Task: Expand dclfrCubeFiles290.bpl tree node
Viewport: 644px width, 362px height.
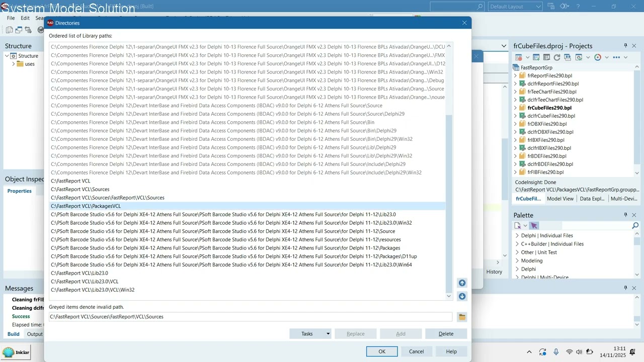Action: coord(516,116)
